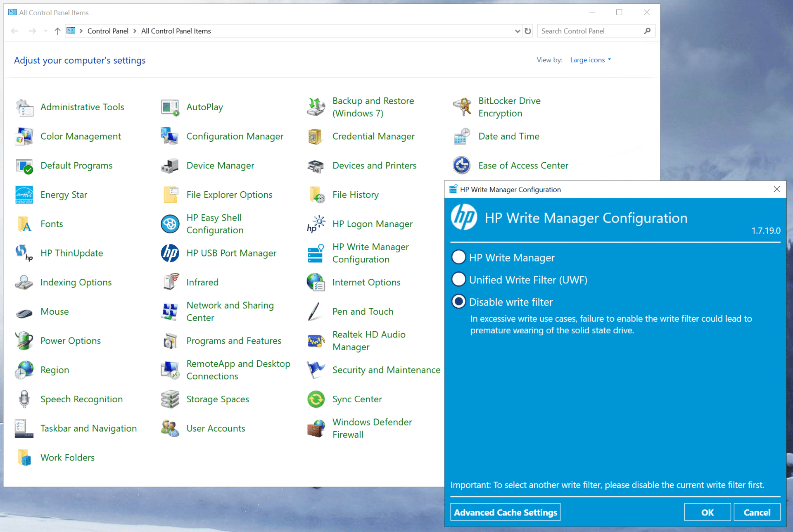Click the HP ThinUpdate icon
This screenshot has width=793, height=532.
coord(24,254)
